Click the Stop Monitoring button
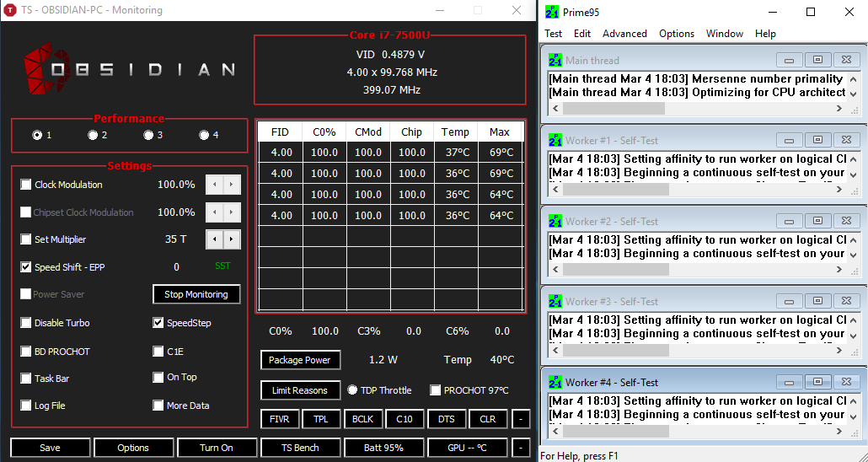This screenshot has height=462, width=868. pos(196,294)
